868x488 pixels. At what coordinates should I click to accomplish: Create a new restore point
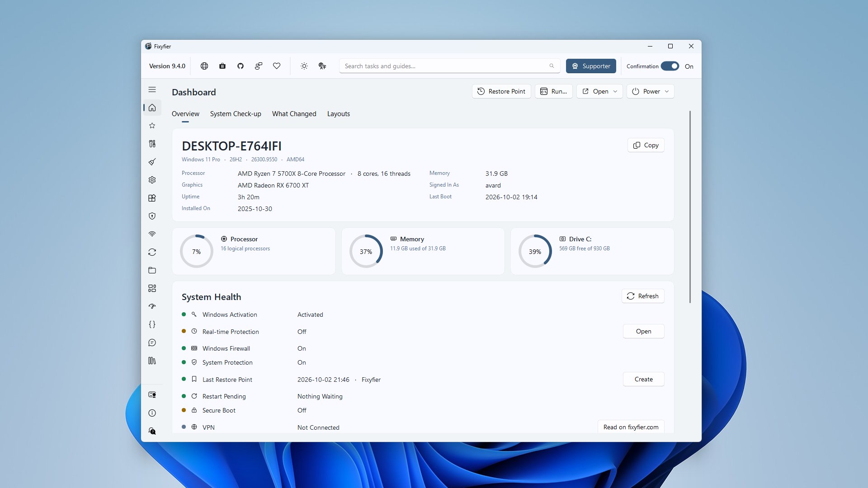click(x=644, y=379)
